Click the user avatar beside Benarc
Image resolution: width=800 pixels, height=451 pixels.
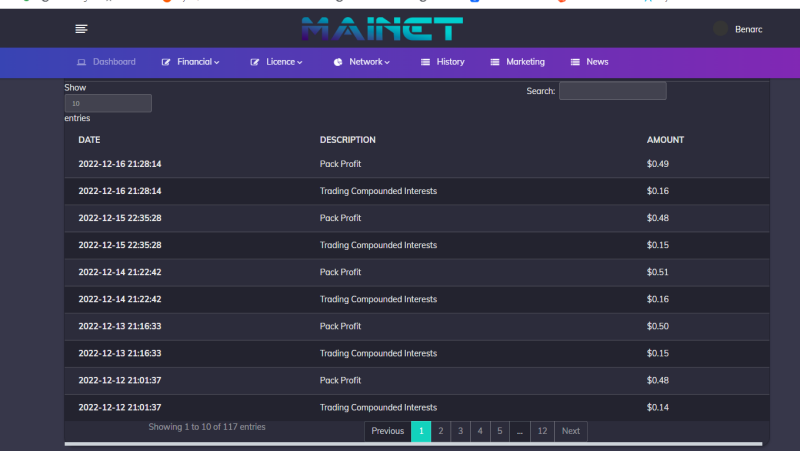pos(720,29)
